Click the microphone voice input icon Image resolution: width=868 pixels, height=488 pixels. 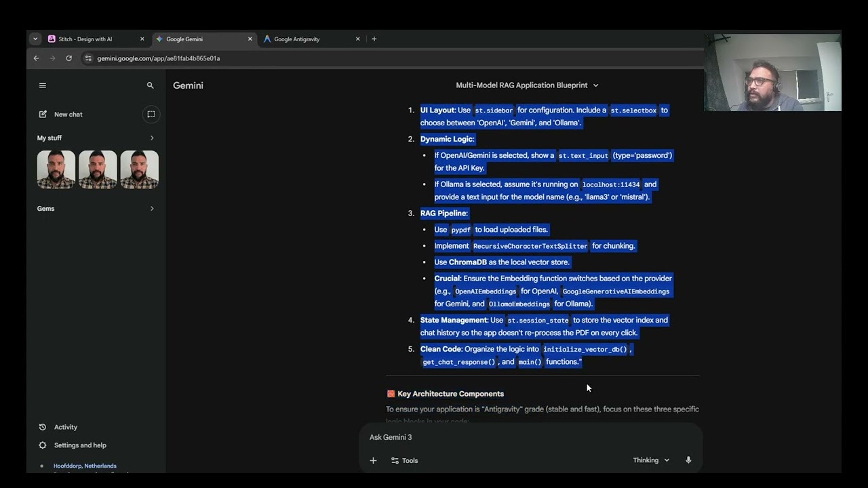(688, 460)
